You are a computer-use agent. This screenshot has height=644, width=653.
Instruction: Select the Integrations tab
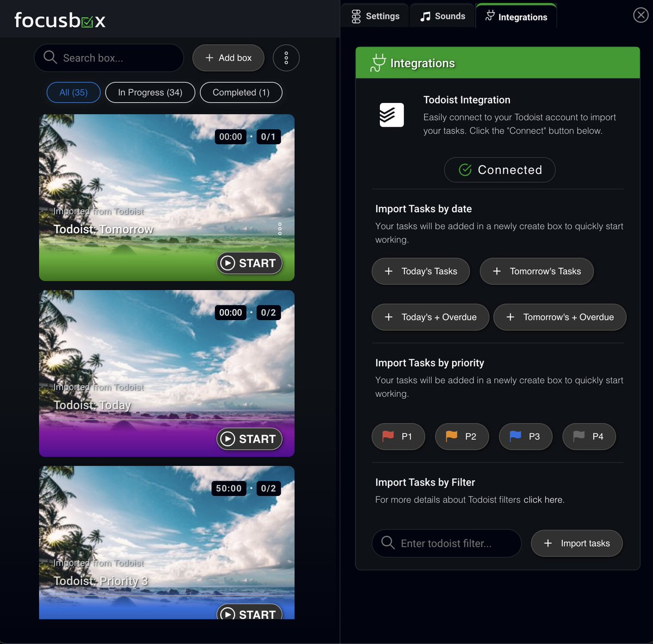pos(516,16)
